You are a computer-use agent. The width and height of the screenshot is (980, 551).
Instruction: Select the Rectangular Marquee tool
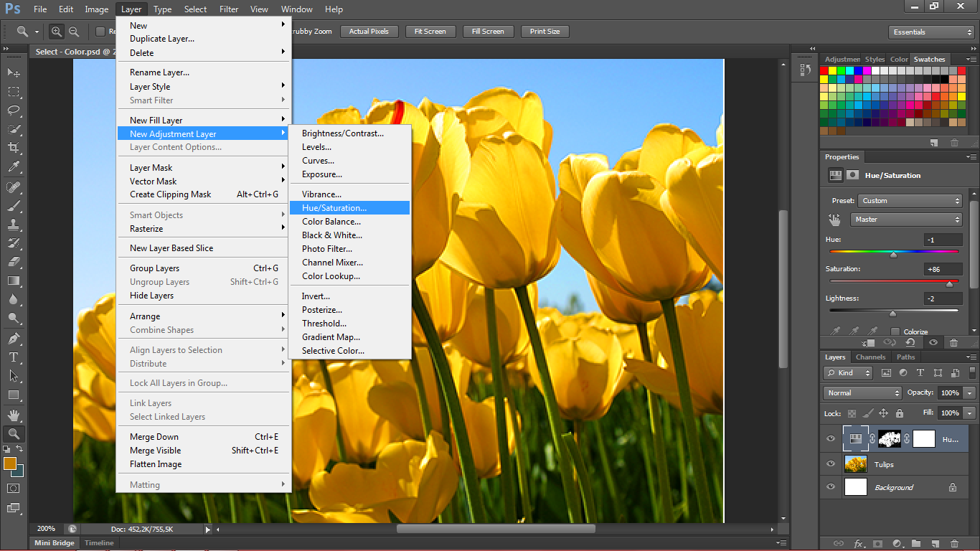tap(14, 92)
